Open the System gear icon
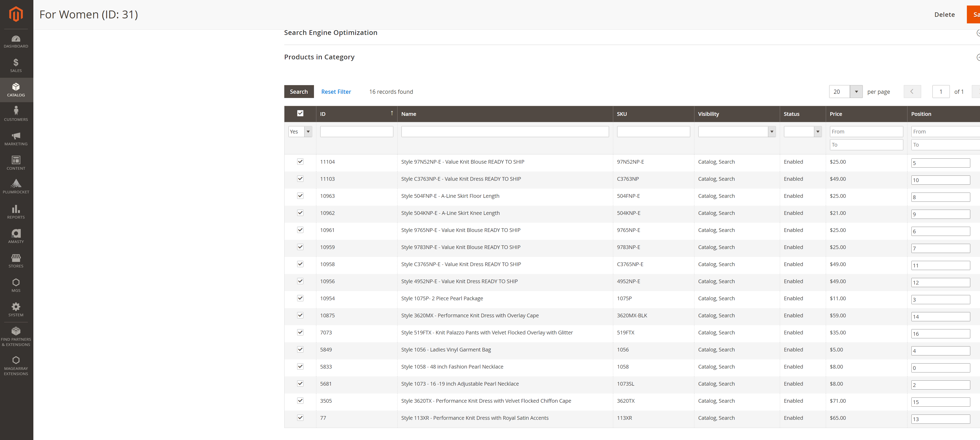The image size is (980, 440). [16, 309]
